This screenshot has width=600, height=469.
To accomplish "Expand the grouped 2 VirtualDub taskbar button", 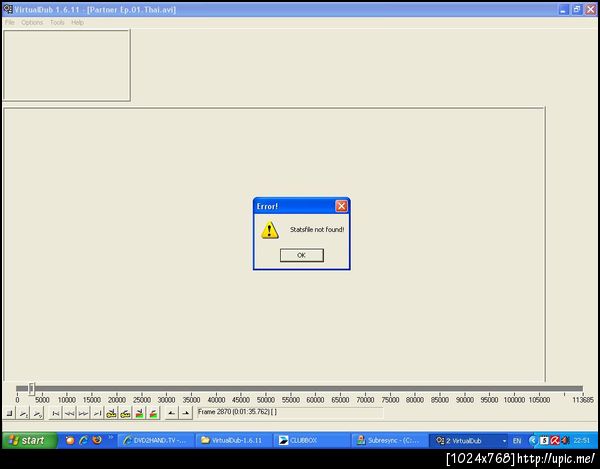I will click(x=470, y=441).
